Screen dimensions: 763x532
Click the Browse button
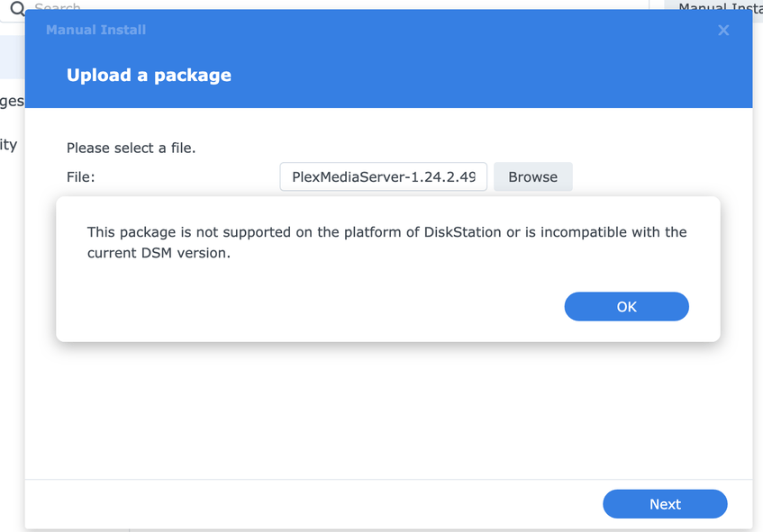click(532, 177)
